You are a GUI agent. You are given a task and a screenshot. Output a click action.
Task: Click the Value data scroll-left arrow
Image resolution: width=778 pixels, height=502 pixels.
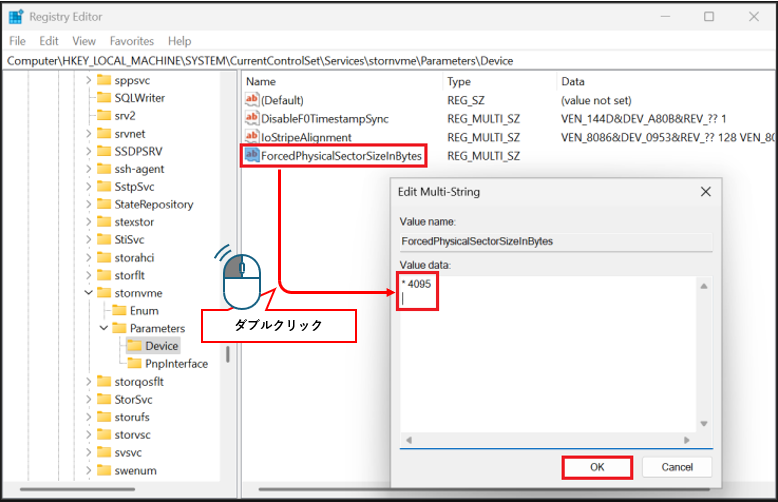click(409, 440)
